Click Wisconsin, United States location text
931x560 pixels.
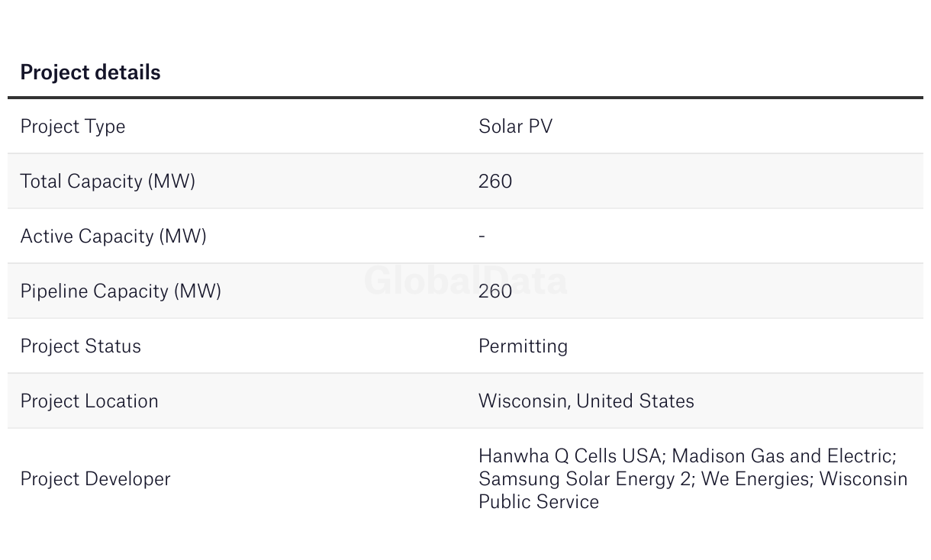pyautogui.click(x=586, y=401)
